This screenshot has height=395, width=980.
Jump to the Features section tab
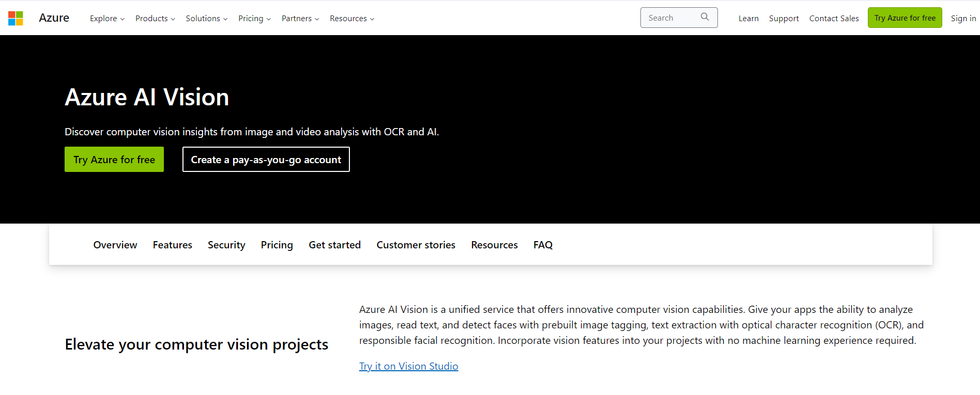coord(172,245)
